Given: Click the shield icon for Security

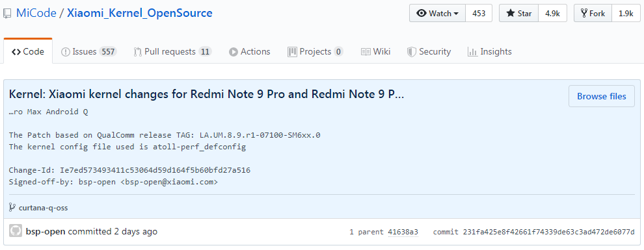Looking at the screenshot, I should (412, 52).
